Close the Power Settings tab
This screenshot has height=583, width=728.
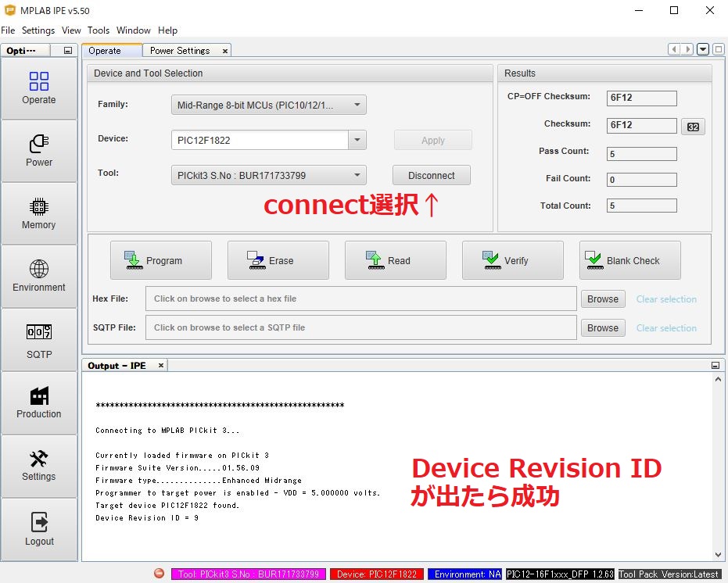coord(224,51)
